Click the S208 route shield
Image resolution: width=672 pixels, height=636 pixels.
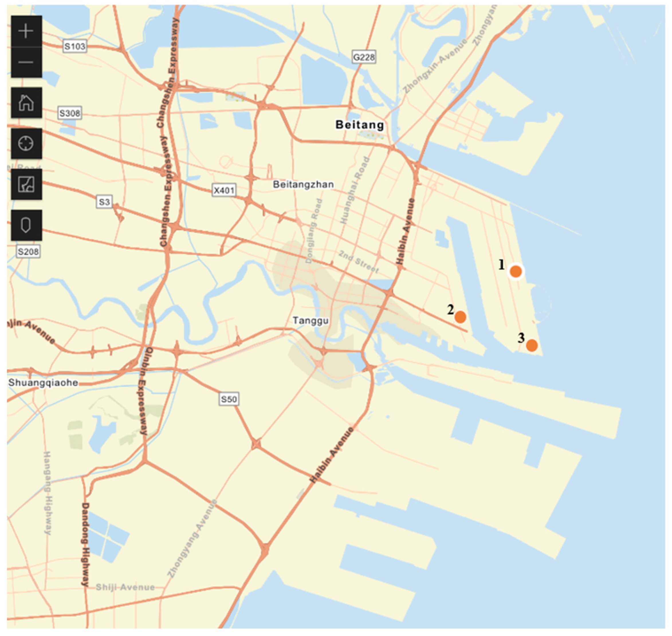[x=28, y=252]
